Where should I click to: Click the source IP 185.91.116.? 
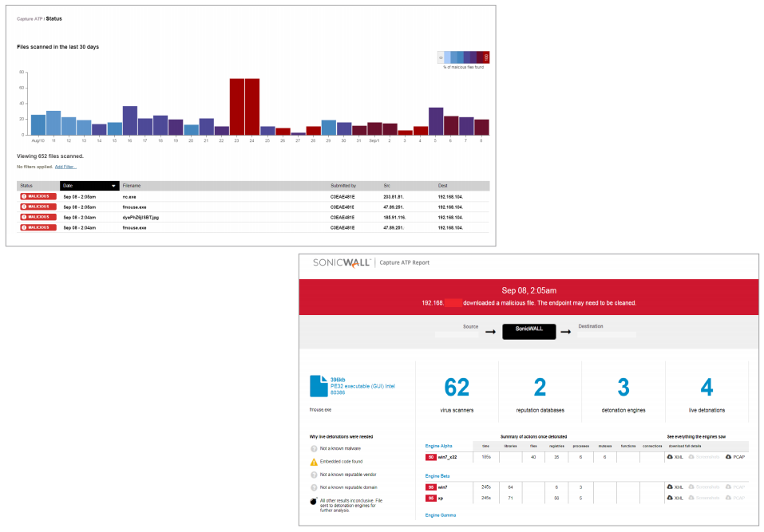point(394,218)
